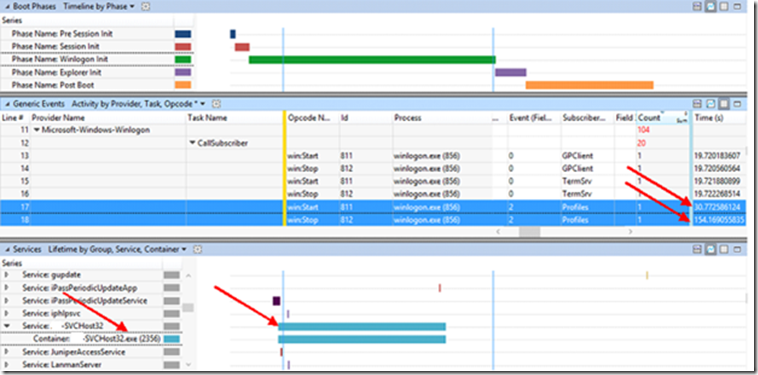Image resolution: width=758 pixels, height=375 pixels.
Task: Open Generic Events view settings gear
Action: point(217,103)
